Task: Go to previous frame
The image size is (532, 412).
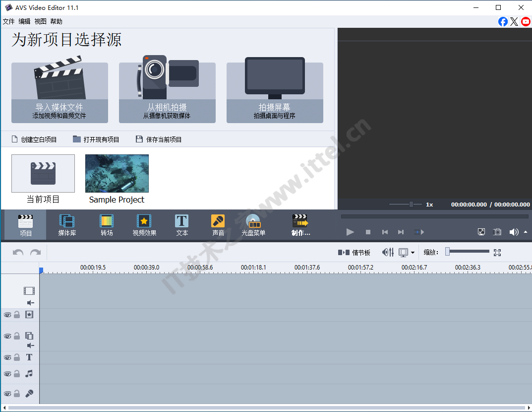Action: click(x=385, y=232)
